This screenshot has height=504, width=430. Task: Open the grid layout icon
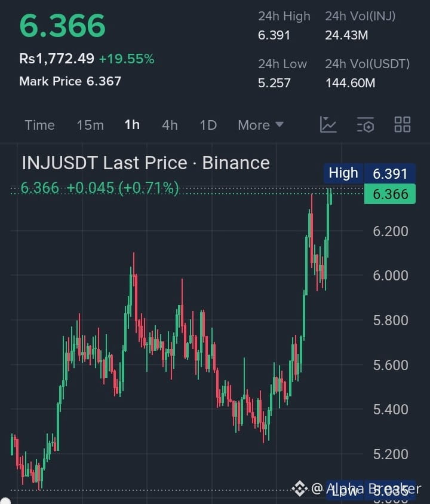(x=403, y=125)
